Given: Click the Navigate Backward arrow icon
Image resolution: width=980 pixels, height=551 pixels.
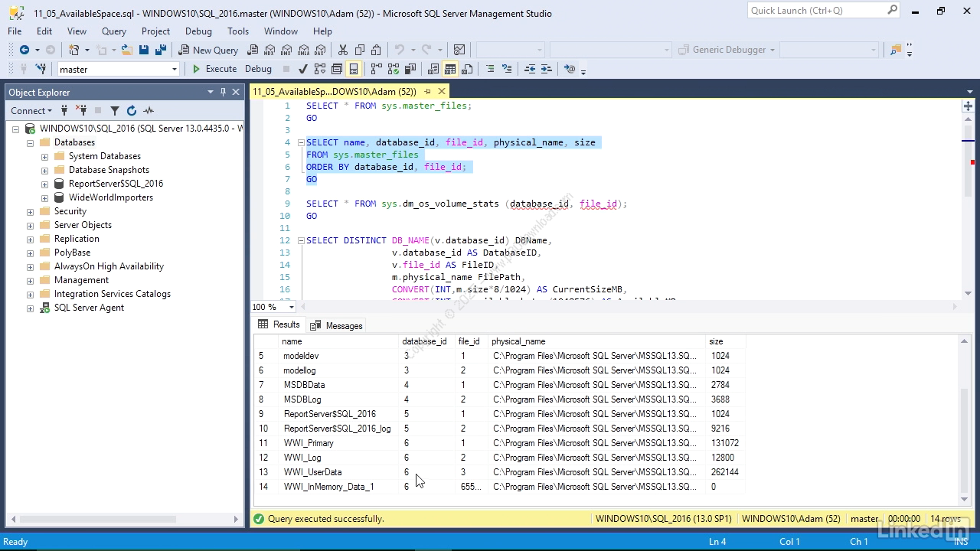Looking at the screenshot, I should [24, 50].
